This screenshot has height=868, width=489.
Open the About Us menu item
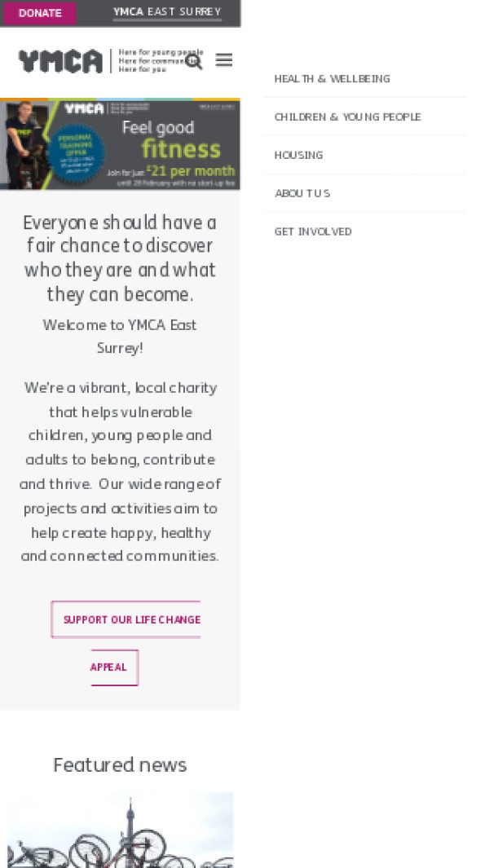coord(302,194)
